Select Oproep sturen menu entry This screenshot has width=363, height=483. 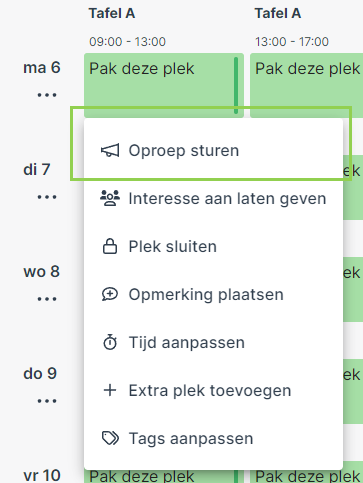pyautogui.click(x=213, y=151)
